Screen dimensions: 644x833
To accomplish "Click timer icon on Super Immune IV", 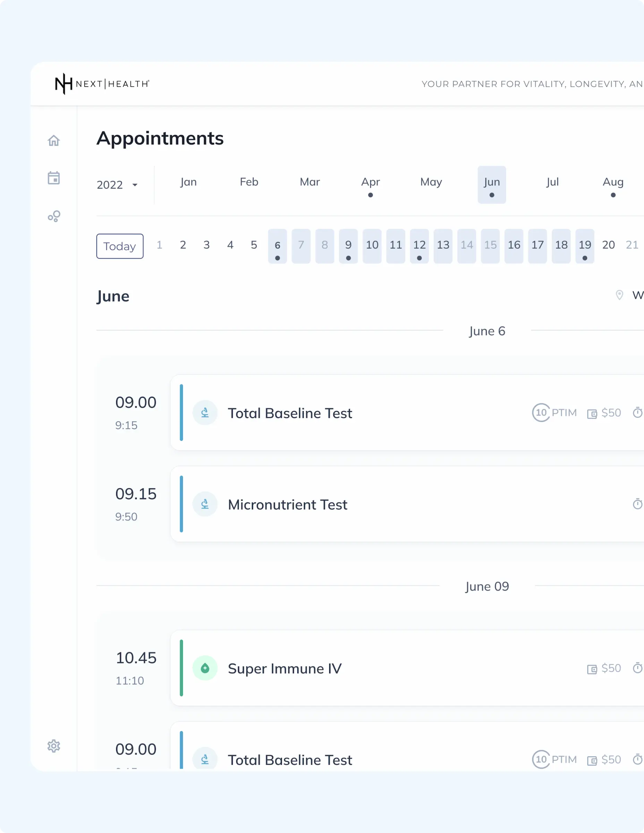I will [x=638, y=668].
